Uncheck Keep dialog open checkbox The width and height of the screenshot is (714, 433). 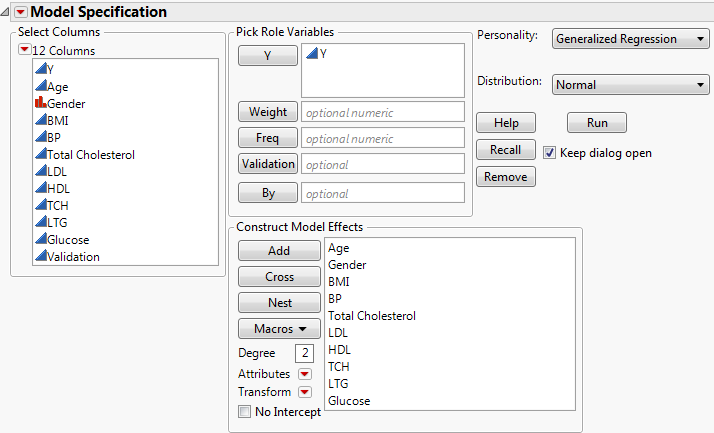click(549, 153)
